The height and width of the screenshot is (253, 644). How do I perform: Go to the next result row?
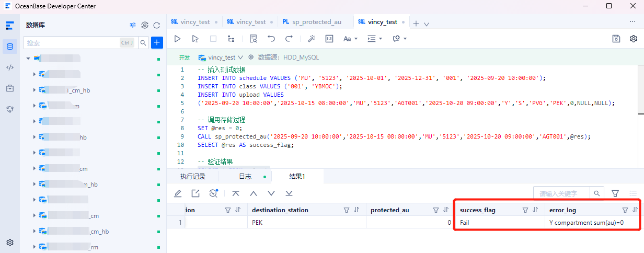[x=271, y=193]
